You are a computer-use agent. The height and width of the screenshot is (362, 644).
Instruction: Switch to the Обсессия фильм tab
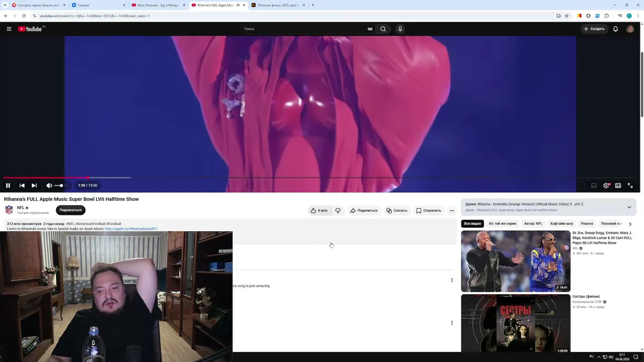[x=278, y=5]
